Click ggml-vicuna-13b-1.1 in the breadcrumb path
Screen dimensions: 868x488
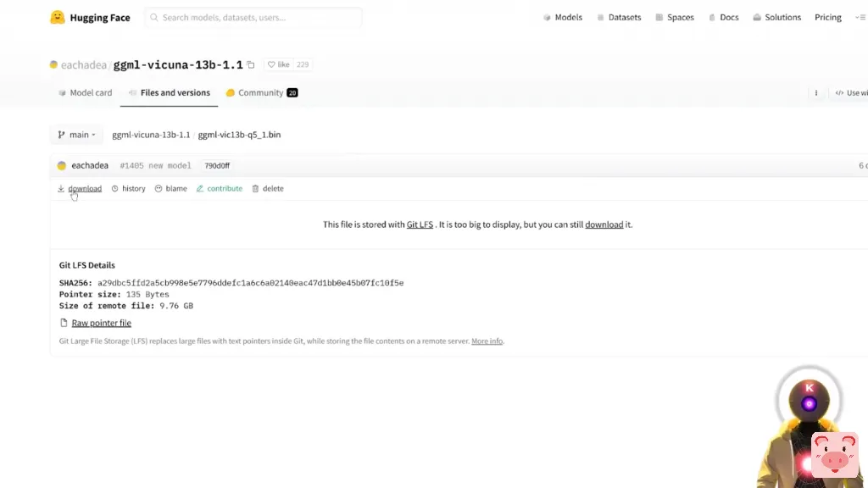(x=151, y=135)
